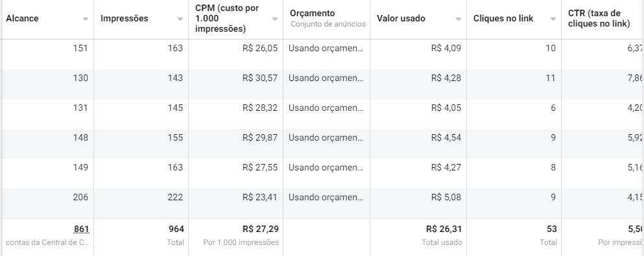The image size is (644, 256).
Task: Open the CPM column dropdown arrow
Action: click(275, 19)
